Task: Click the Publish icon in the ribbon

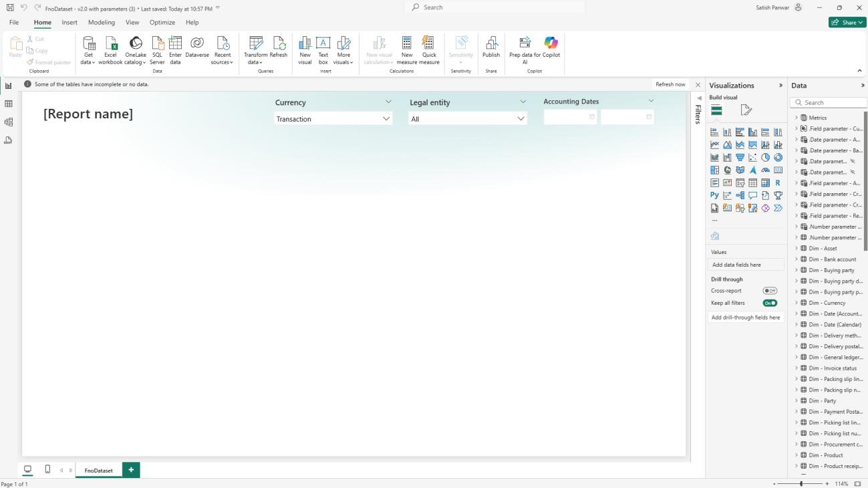Action: 491,43
